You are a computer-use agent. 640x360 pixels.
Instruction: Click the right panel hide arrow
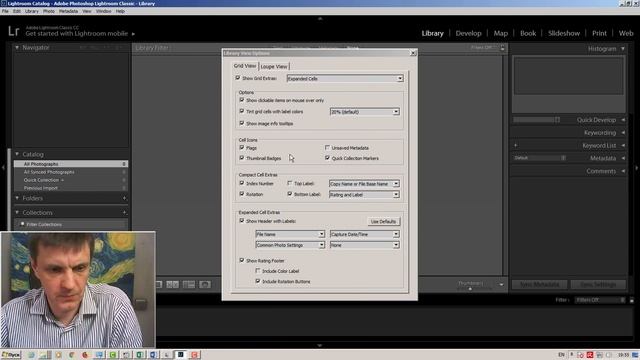(637, 167)
